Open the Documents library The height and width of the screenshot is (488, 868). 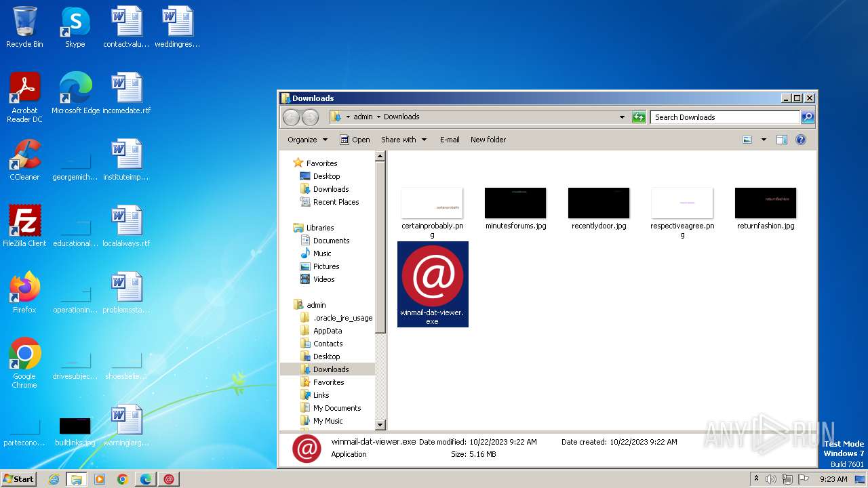point(332,241)
